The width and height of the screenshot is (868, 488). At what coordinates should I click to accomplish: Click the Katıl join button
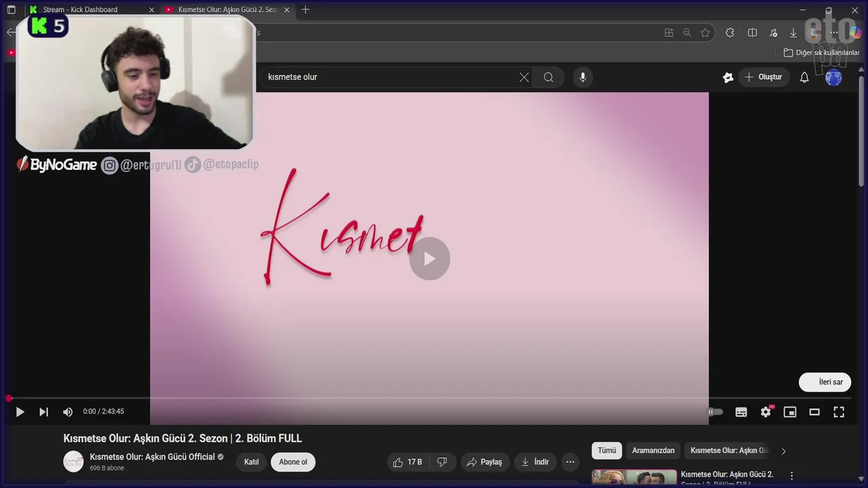(x=252, y=462)
